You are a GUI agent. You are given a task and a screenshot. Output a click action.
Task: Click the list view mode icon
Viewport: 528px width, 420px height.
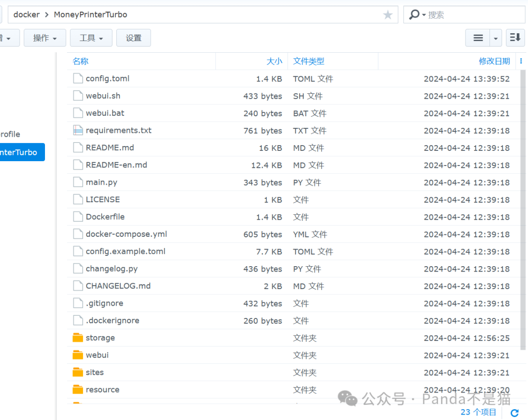(x=478, y=38)
